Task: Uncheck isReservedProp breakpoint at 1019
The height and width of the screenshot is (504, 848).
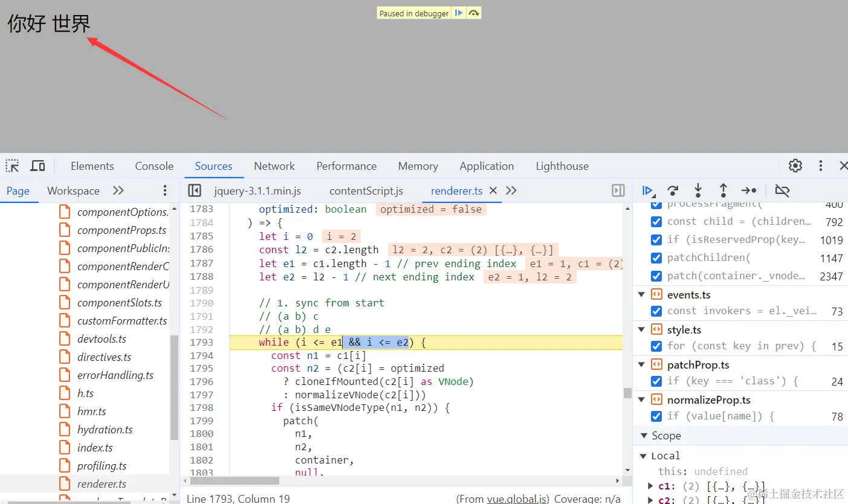Action: point(656,240)
